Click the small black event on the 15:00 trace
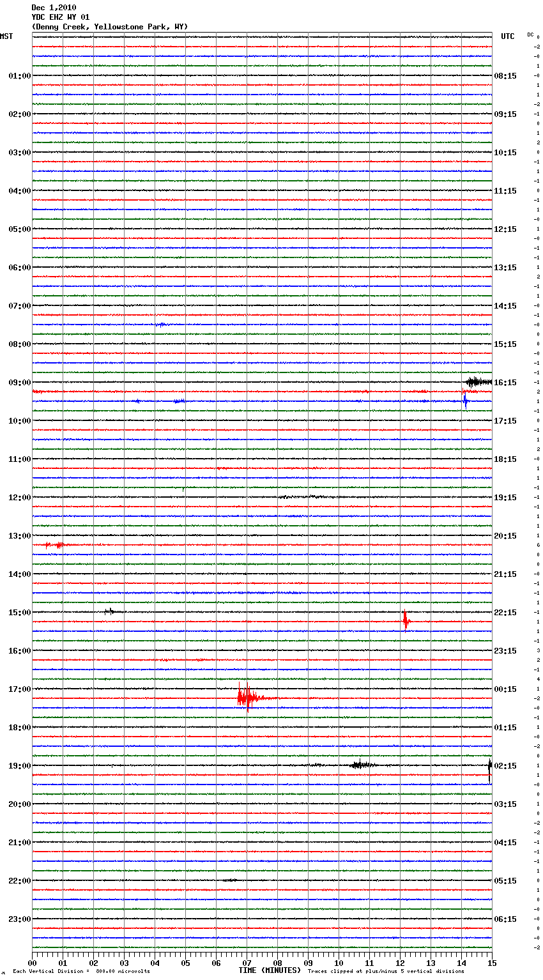The width and height of the screenshot is (543, 980). [111, 611]
